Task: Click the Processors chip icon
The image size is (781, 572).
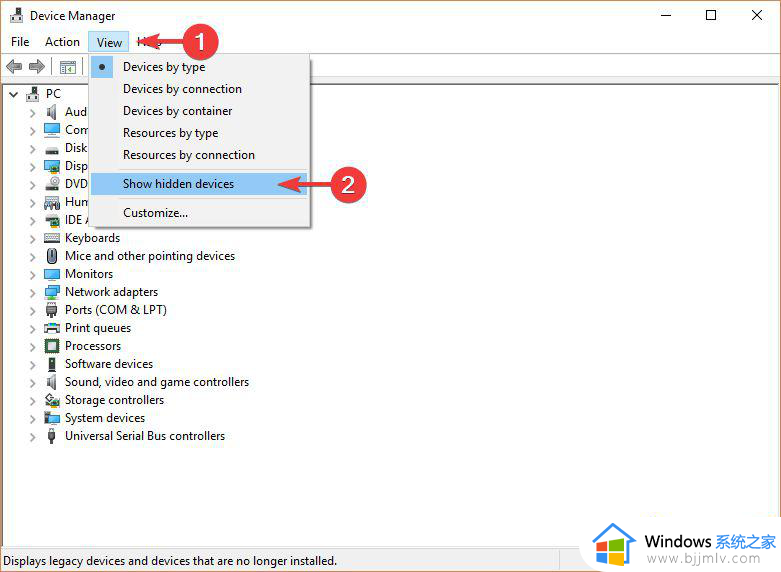Action: tap(52, 346)
